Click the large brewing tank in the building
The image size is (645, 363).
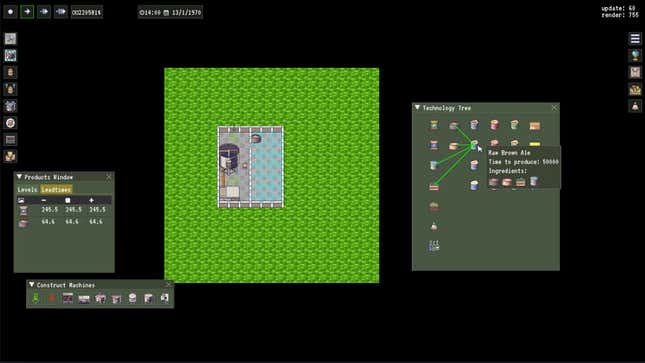click(229, 157)
